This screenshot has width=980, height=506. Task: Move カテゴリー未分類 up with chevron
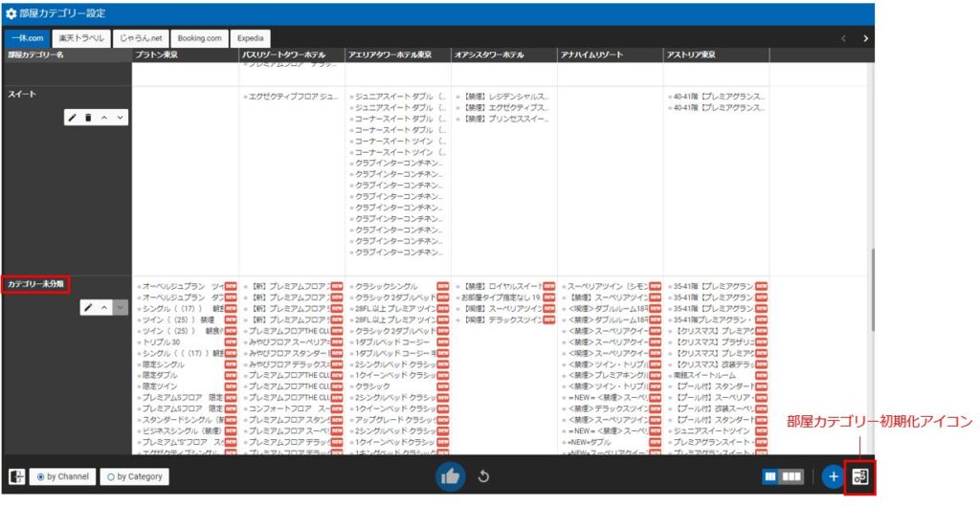pos(104,308)
